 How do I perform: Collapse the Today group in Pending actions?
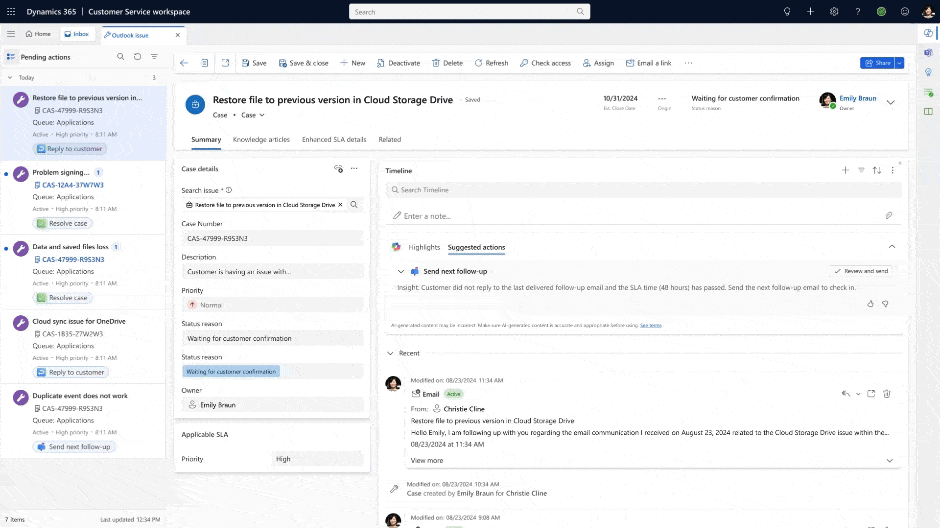[x=10, y=77]
